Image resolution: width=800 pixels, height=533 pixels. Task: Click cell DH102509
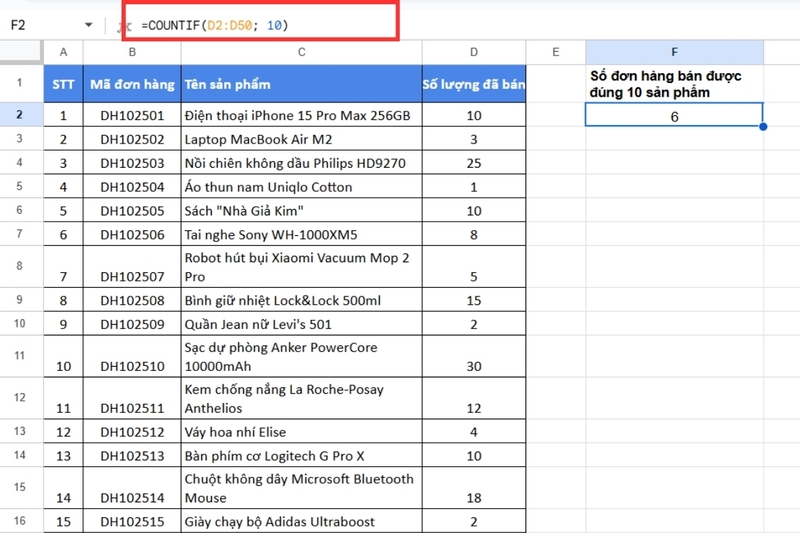(132, 324)
